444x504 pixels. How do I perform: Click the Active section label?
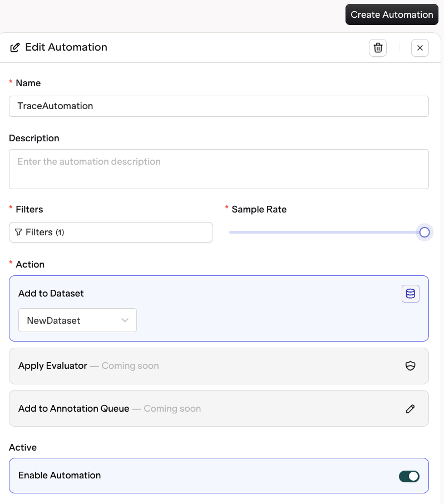tap(23, 447)
